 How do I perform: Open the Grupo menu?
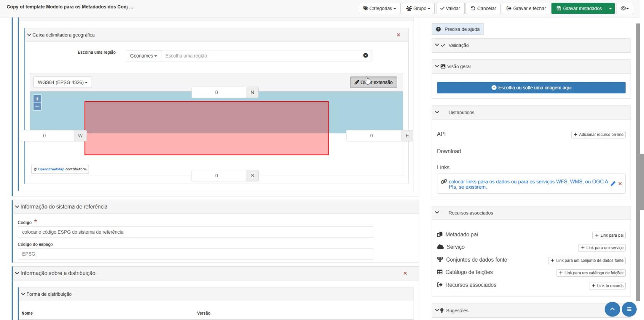[x=418, y=8]
